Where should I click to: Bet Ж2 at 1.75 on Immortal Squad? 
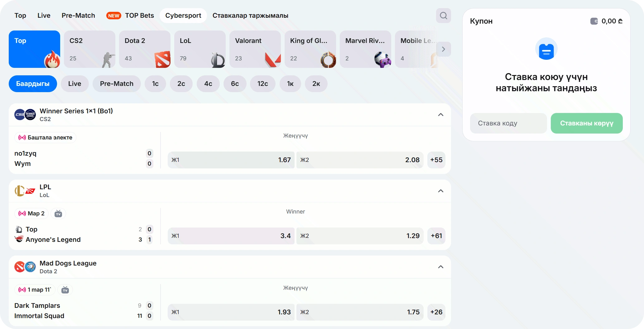pyautogui.click(x=360, y=312)
